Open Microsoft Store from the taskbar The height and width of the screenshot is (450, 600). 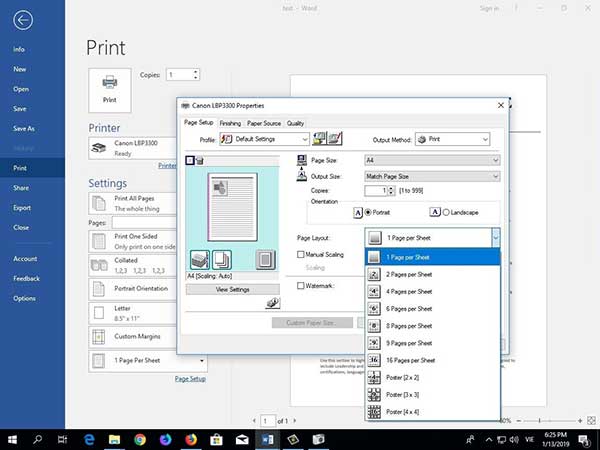[217, 440]
